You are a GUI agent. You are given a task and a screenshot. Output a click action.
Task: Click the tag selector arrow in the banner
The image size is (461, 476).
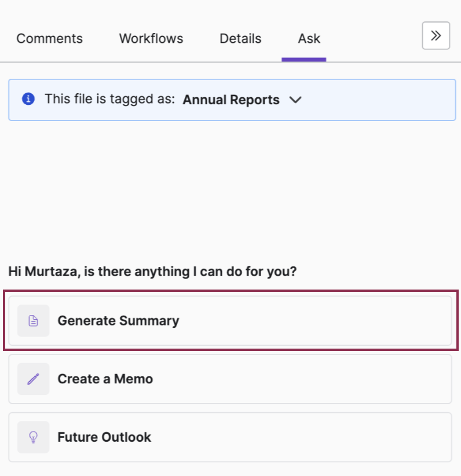pyautogui.click(x=295, y=100)
